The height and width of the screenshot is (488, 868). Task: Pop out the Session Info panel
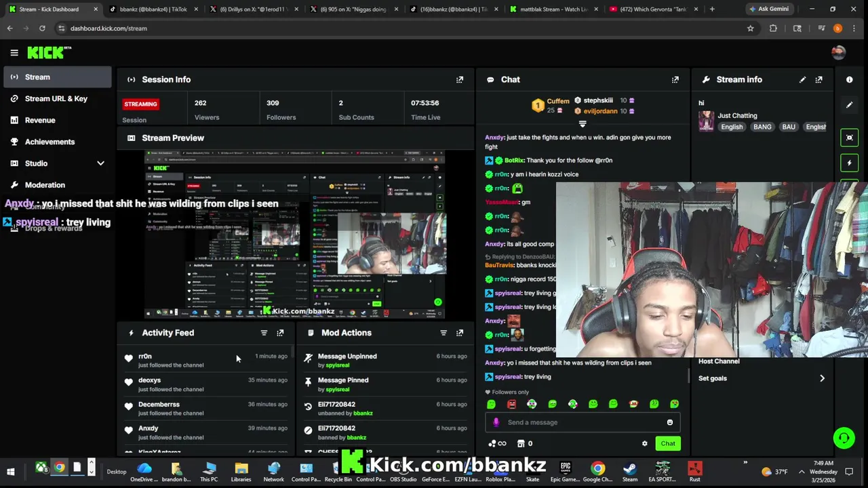click(x=460, y=79)
